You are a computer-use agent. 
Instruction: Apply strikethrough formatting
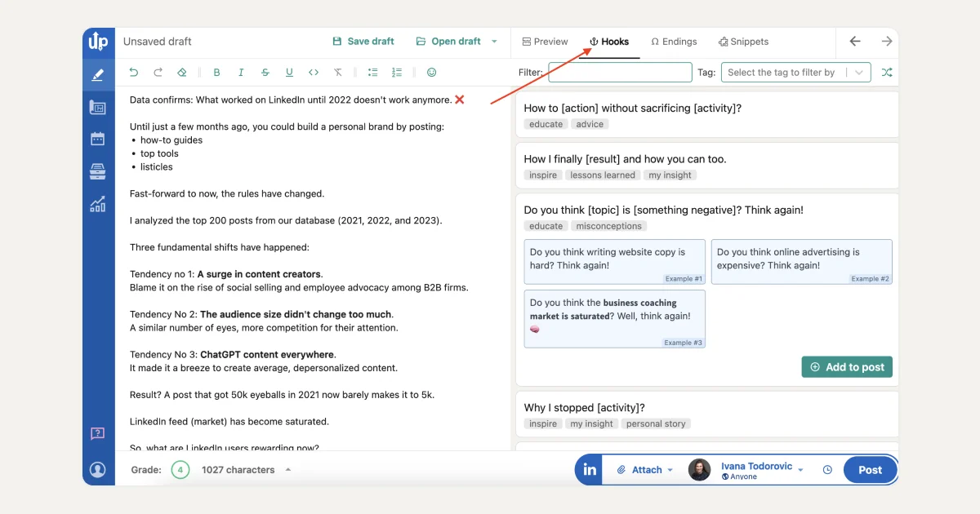point(265,72)
